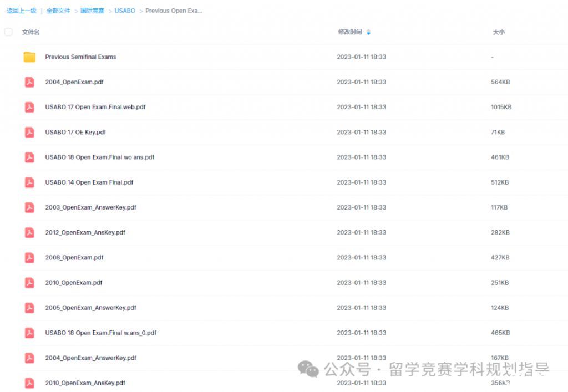
Task: Click the 512KB size value
Action: (500, 182)
